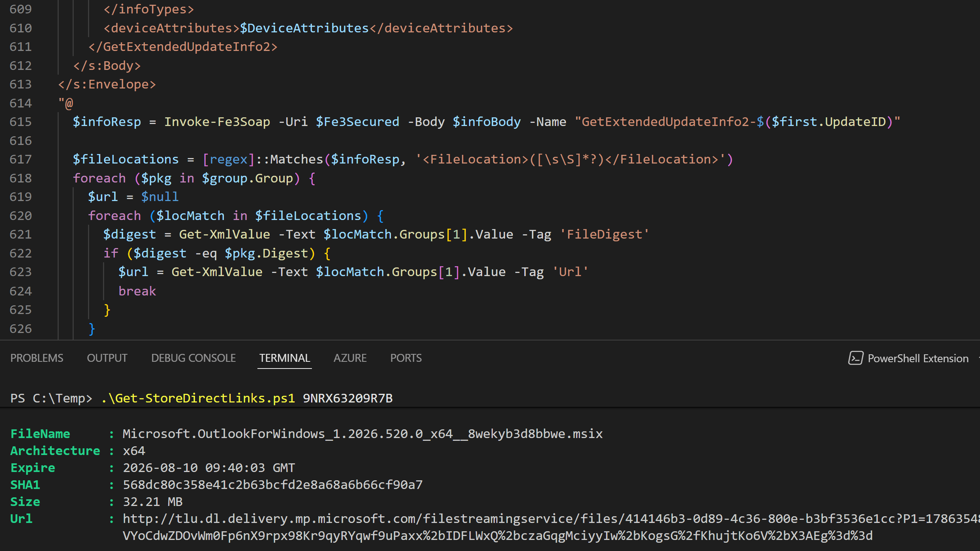Switch to the OUTPUT tab
Viewport: 980px width, 551px height.
(x=107, y=358)
